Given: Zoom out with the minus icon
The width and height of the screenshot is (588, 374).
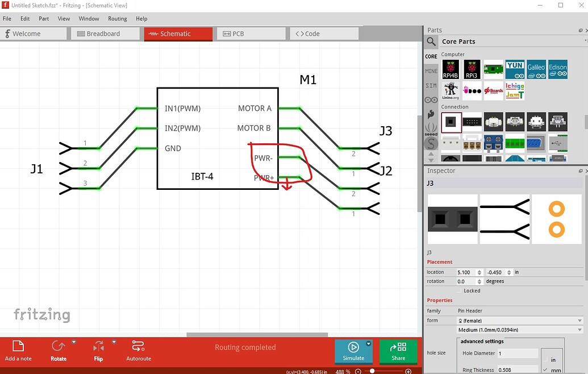Looking at the screenshot, I should coord(358,371).
